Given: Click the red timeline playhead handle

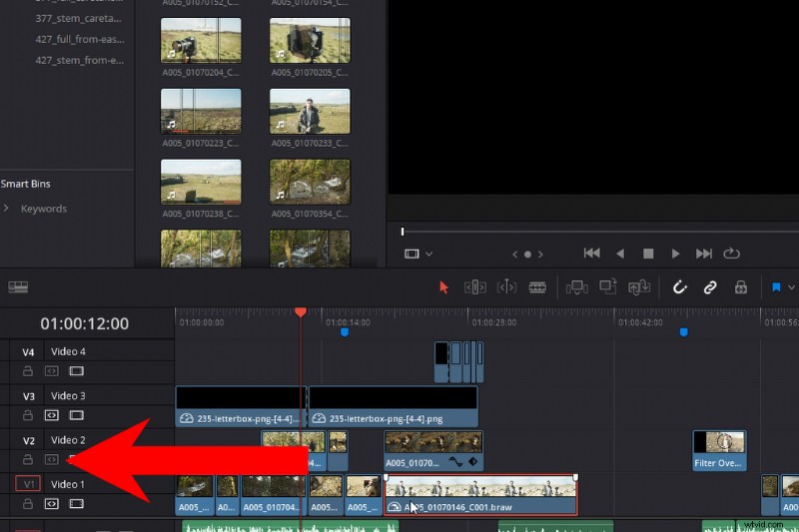Looking at the screenshot, I should coord(301,311).
